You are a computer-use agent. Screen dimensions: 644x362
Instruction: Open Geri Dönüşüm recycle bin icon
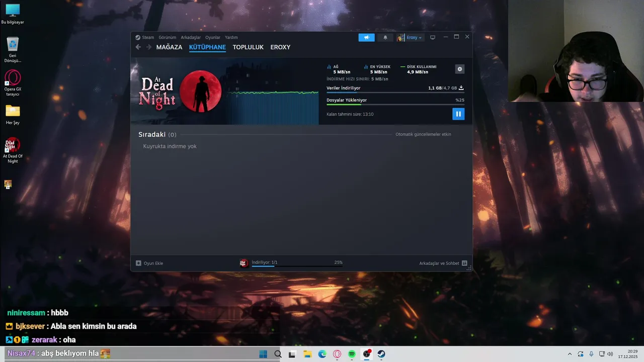pos(13,50)
